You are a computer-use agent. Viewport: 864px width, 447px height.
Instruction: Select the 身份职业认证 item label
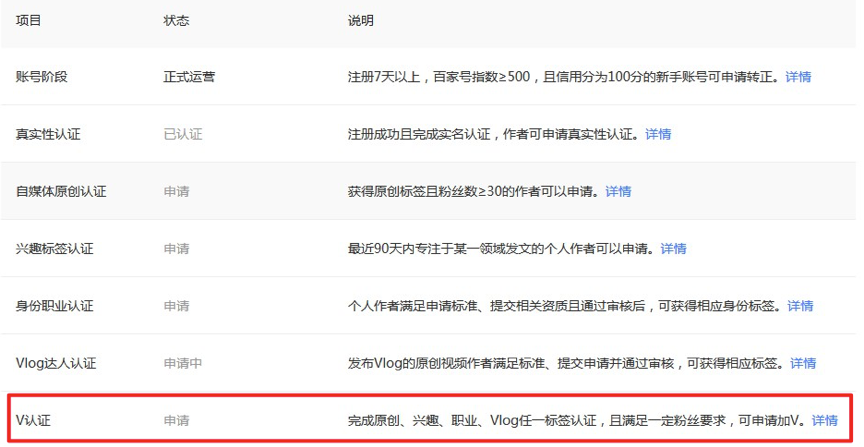[55, 306]
